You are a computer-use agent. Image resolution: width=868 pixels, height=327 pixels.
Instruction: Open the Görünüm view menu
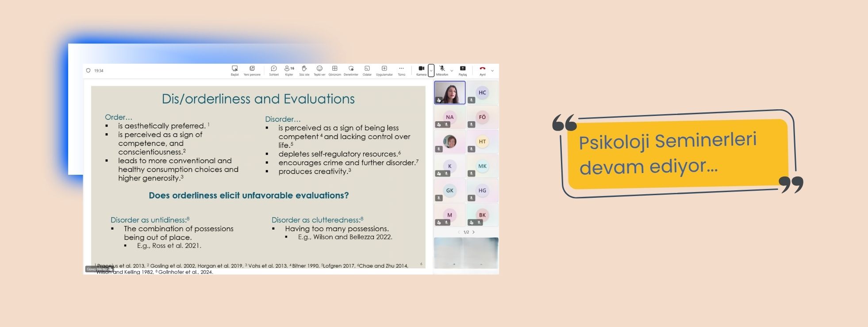[334, 70]
